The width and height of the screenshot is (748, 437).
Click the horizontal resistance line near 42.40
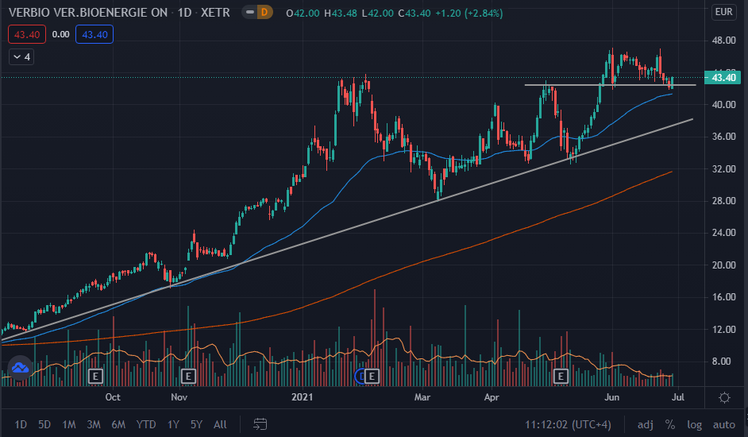(x=610, y=85)
